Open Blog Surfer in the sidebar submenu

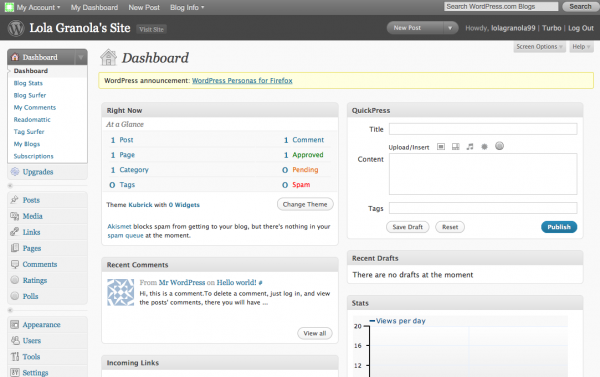click(x=30, y=95)
